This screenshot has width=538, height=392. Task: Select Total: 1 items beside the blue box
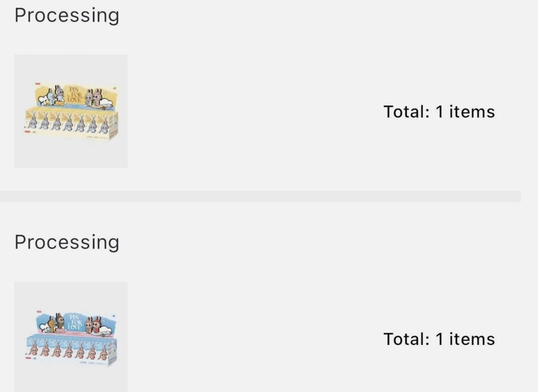coord(439,339)
